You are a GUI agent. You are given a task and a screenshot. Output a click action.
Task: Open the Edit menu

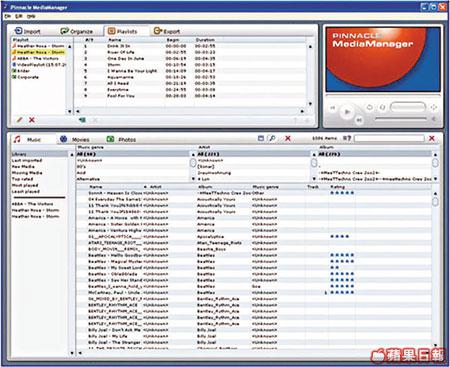(19, 16)
